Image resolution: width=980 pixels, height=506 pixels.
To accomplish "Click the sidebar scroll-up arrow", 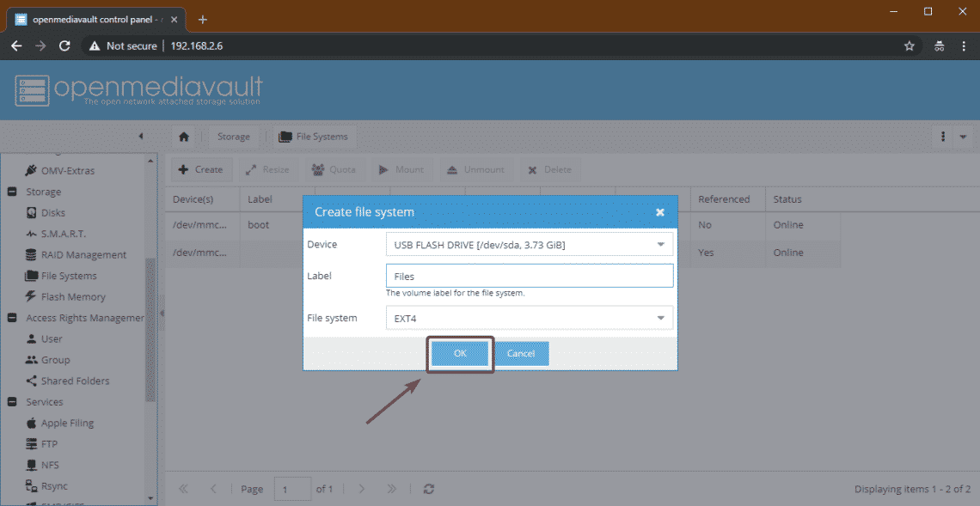I will tap(150, 161).
